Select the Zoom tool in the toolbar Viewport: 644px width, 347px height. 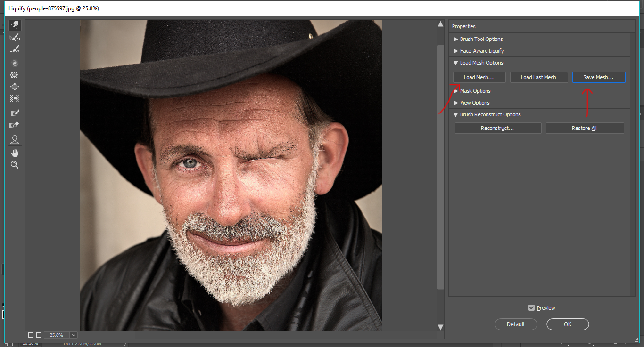(15, 165)
